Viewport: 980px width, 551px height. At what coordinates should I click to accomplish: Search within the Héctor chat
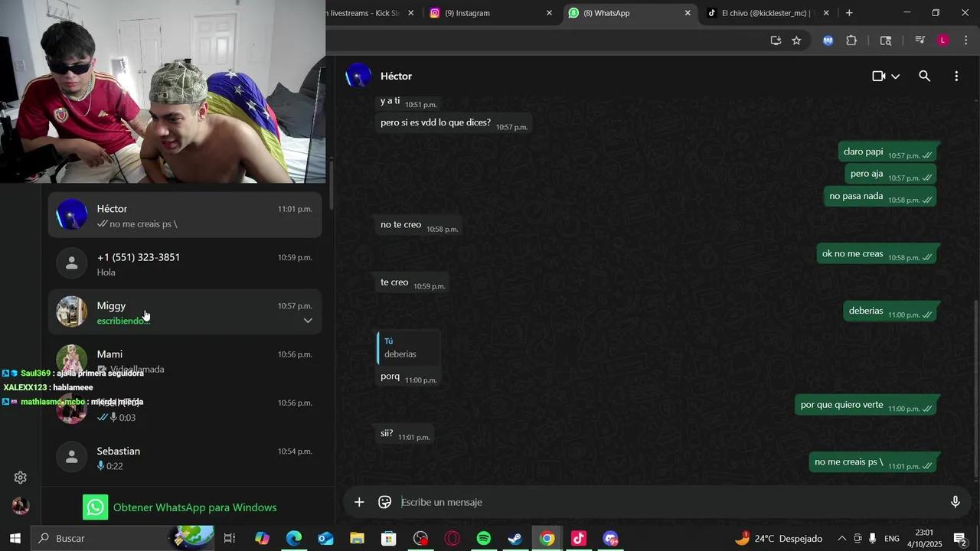(924, 77)
